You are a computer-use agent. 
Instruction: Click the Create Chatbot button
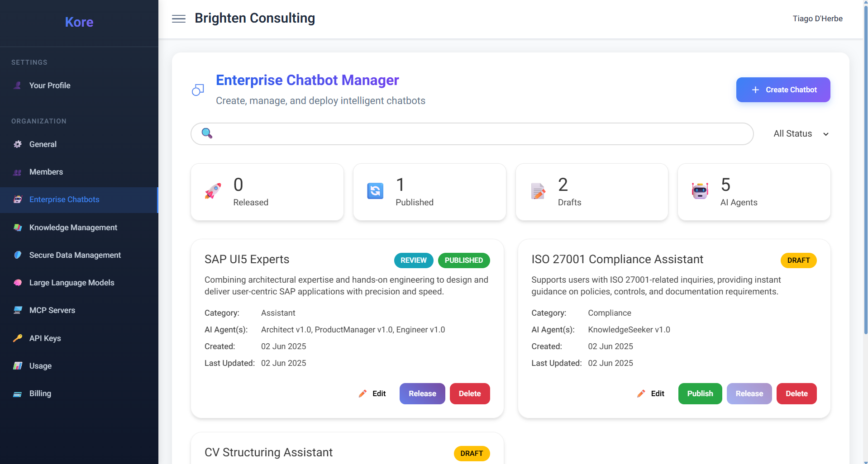point(783,90)
